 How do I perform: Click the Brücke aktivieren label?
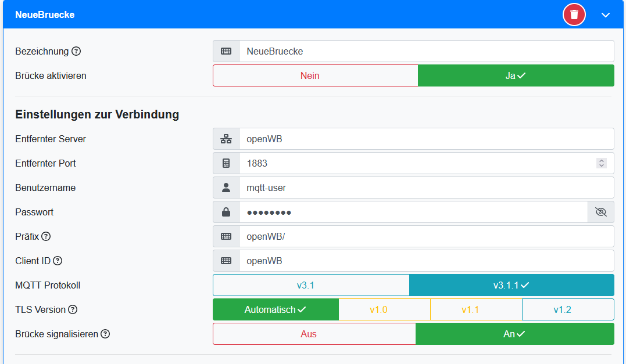(51, 75)
